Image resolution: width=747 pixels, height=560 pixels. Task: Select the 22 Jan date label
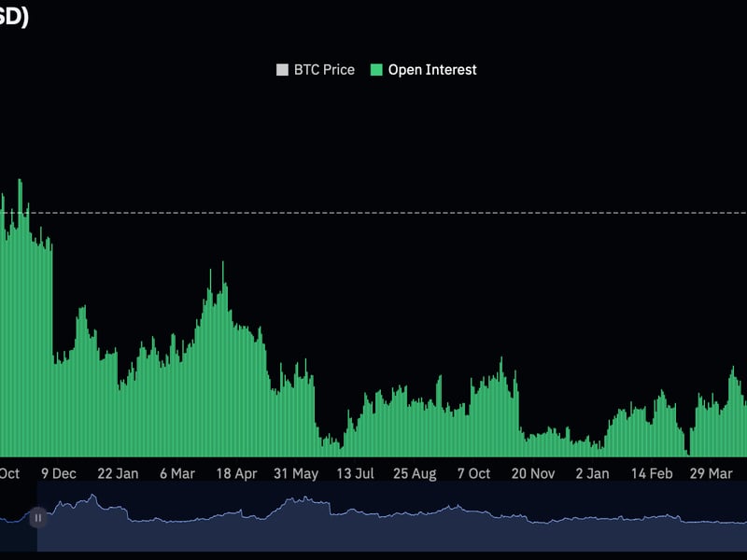117,473
